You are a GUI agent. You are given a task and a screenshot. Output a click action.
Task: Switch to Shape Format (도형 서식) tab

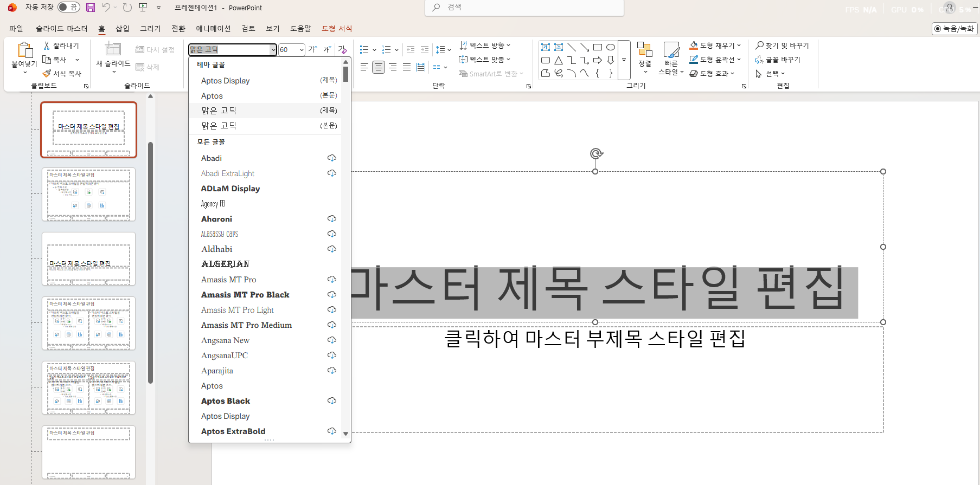(x=337, y=28)
